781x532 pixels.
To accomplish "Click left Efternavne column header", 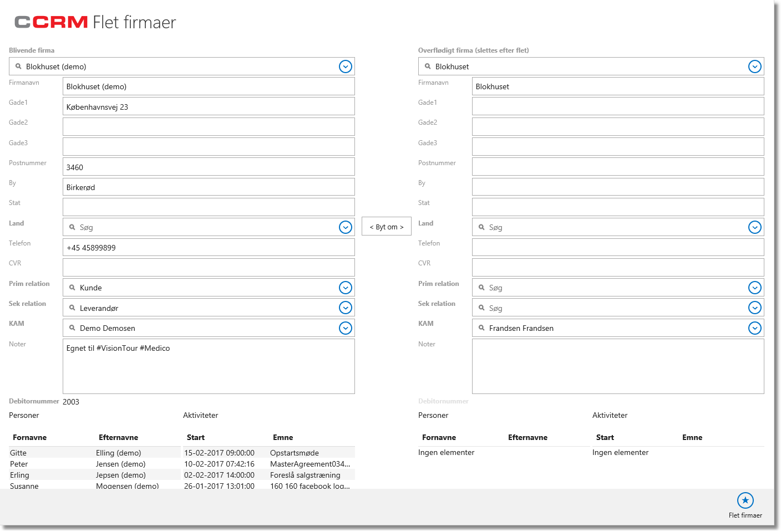I will [118, 437].
